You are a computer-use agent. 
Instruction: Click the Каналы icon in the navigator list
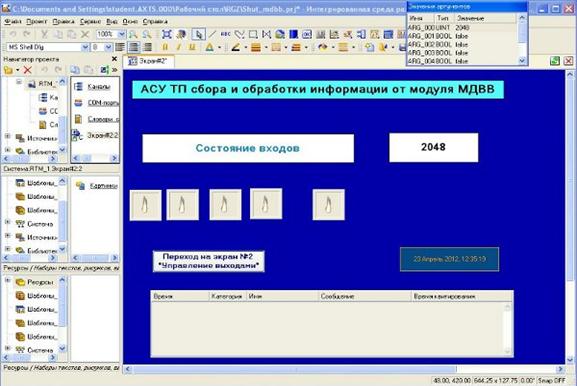click(x=78, y=86)
